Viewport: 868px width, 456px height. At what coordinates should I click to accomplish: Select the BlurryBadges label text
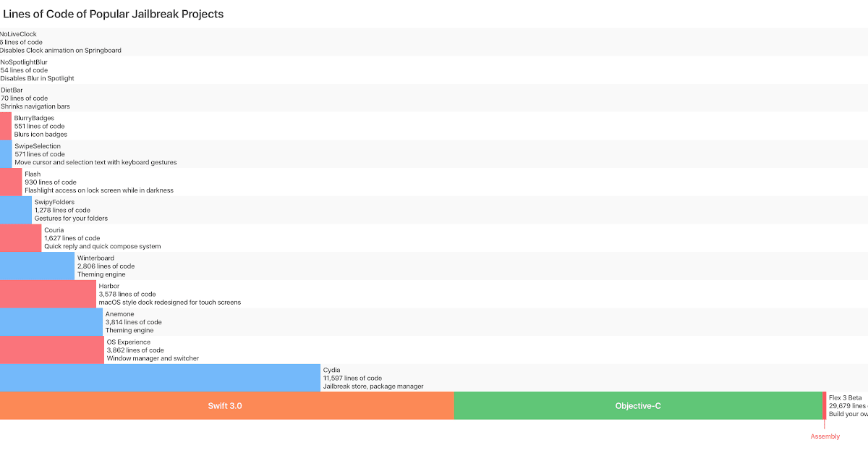34,118
